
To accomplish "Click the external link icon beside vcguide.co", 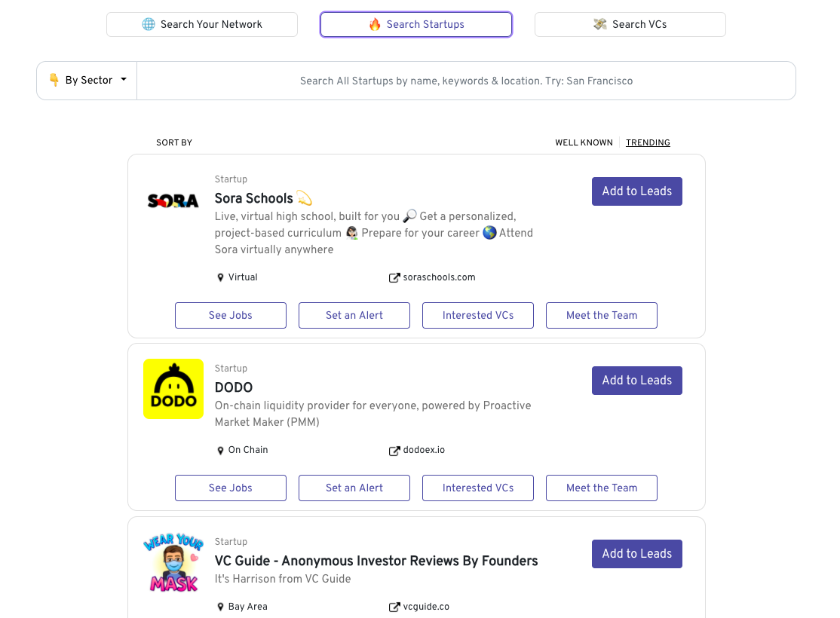I will coord(394,607).
